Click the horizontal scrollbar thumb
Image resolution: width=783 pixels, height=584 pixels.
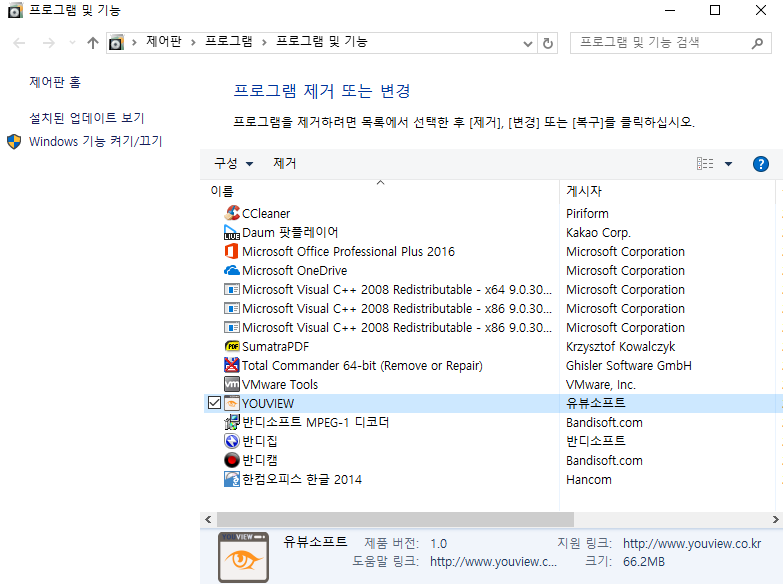(395, 520)
